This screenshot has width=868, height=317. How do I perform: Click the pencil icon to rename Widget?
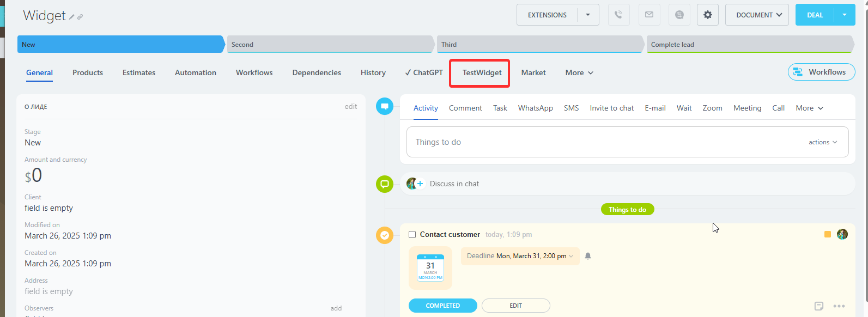click(x=71, y=17)
